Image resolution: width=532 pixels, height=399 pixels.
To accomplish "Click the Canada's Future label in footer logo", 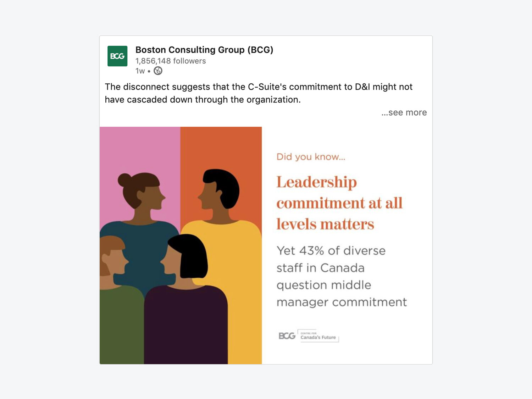I will point(318,337).
